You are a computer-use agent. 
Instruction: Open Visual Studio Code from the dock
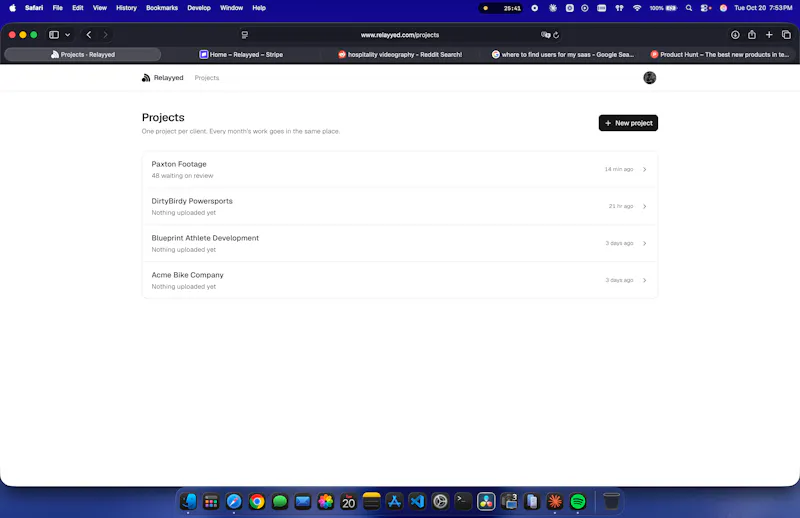coord(417,502)
